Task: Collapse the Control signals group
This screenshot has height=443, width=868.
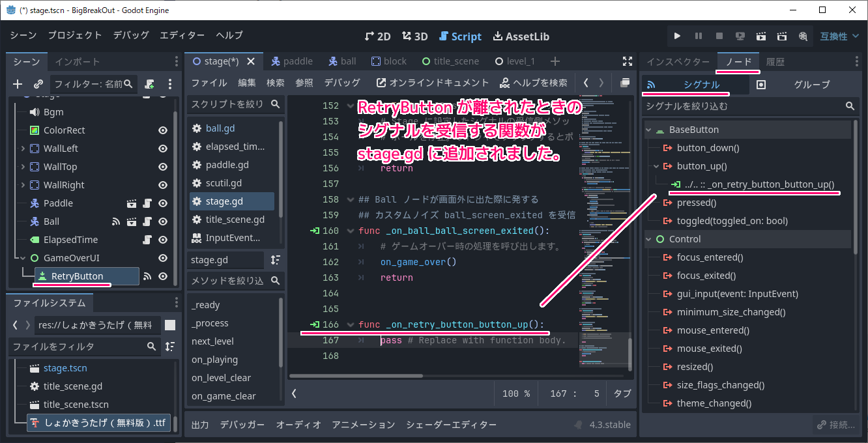Action: 649,239
